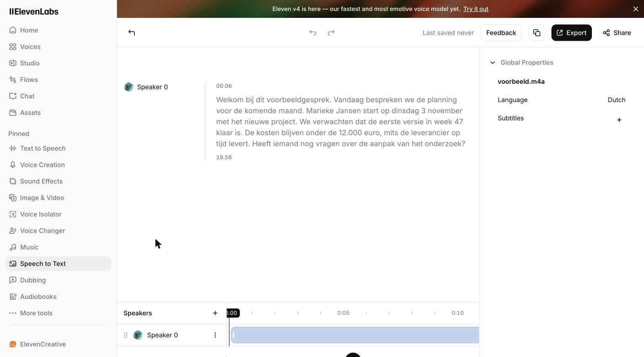Jump to the 0:10 timeline mark

point(458,313)
